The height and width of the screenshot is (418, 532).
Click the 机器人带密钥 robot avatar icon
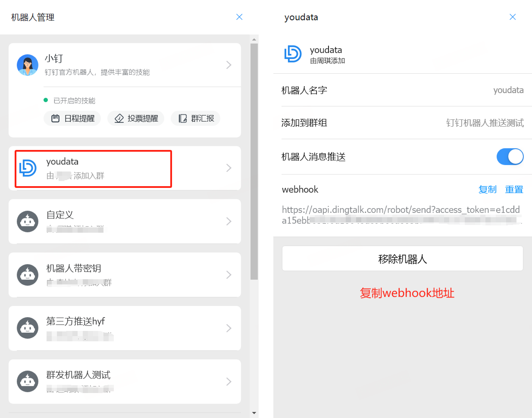pos(27,275)
